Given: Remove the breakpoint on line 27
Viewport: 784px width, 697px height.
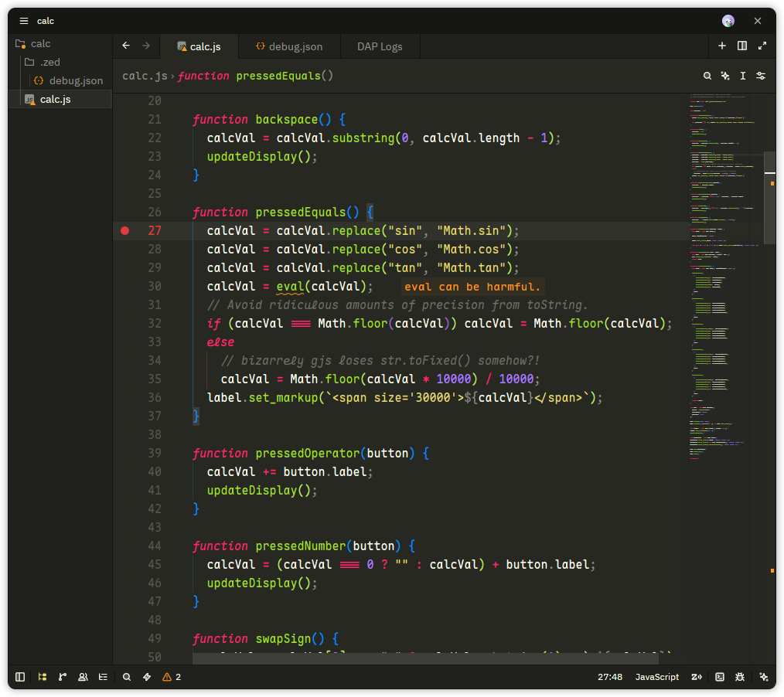Looking at the screenshot, I should [x=125, y=230].
